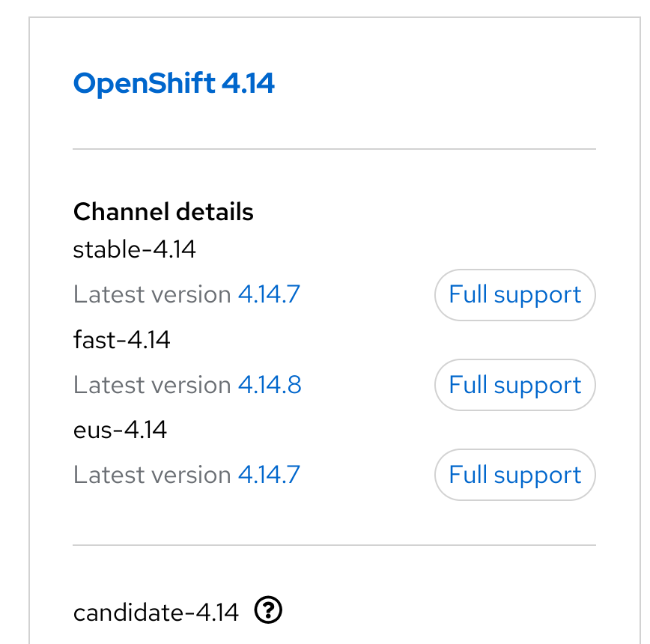Select the eus-4.14 channel name
The image size is (650, 644).
120,430
